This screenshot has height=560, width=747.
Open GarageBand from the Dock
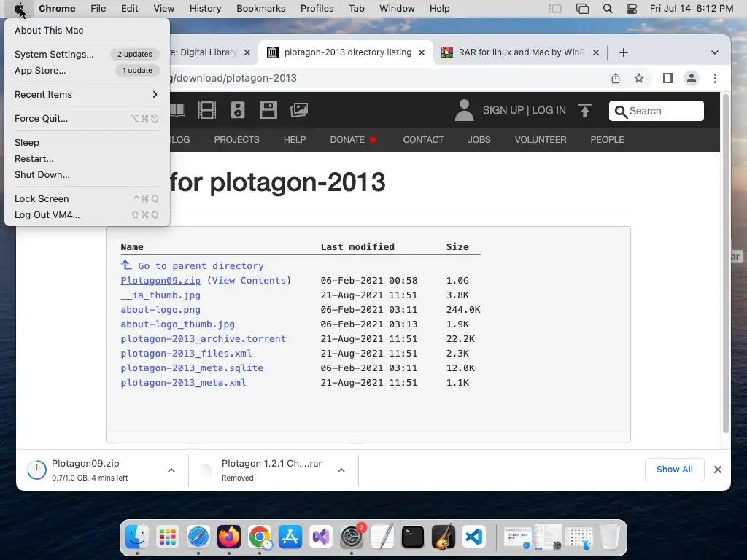pyautogui.click(x=443, y=537)
